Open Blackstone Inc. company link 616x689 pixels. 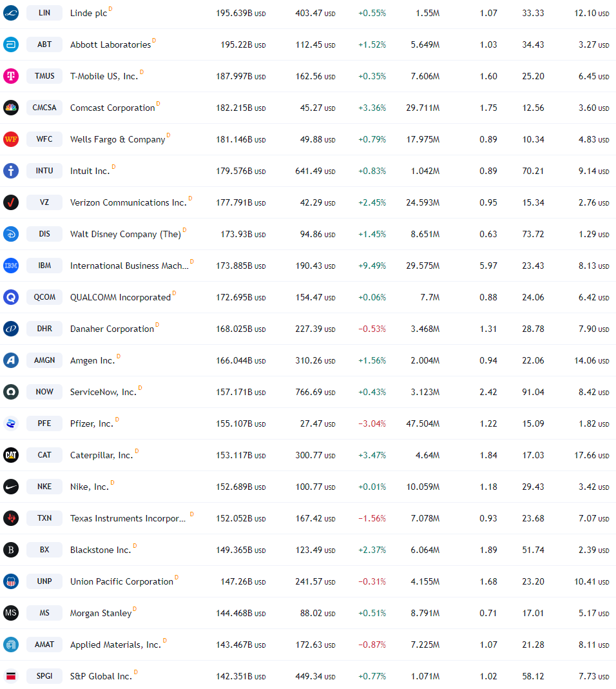point(101,550)
